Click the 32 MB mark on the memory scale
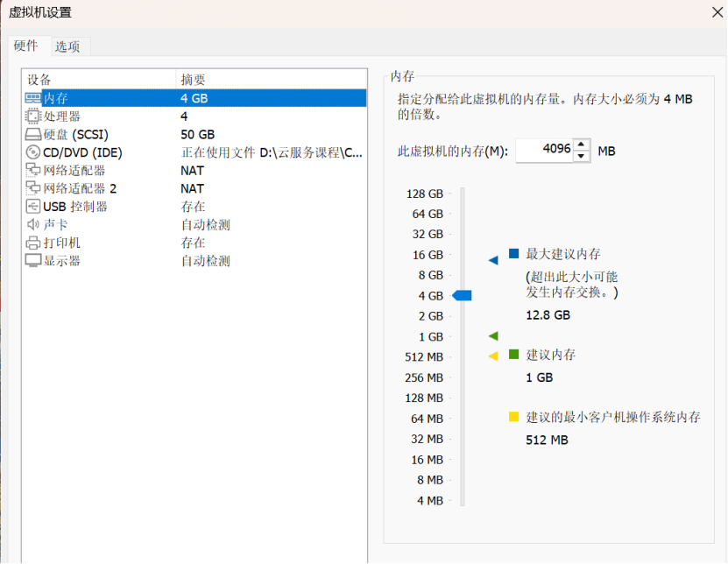 click(x=428, y=439)
